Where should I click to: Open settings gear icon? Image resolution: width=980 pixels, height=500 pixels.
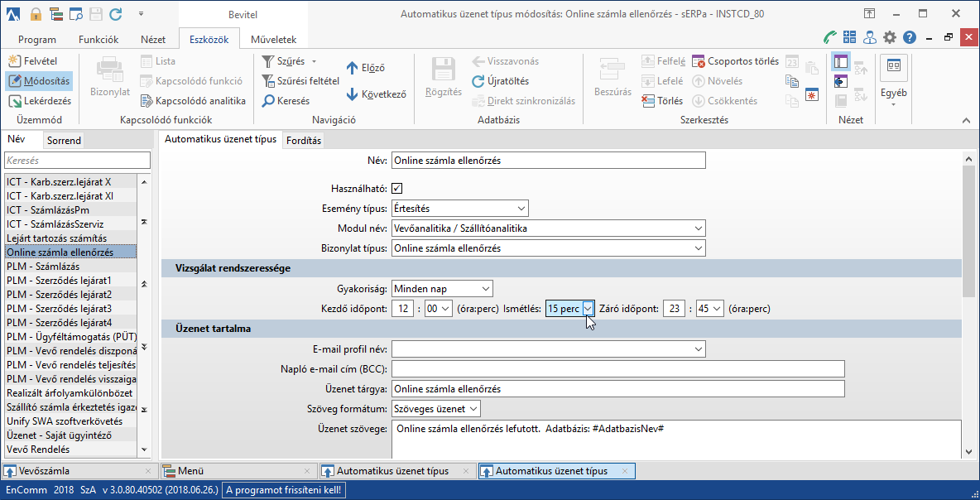[x=890, y=37]
